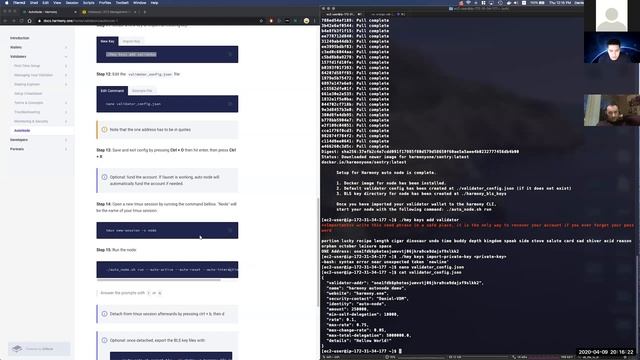This screenshot has height=360, width=640.
Task: Switch to the Example File code tab
Action: click(x=142, y=91)
